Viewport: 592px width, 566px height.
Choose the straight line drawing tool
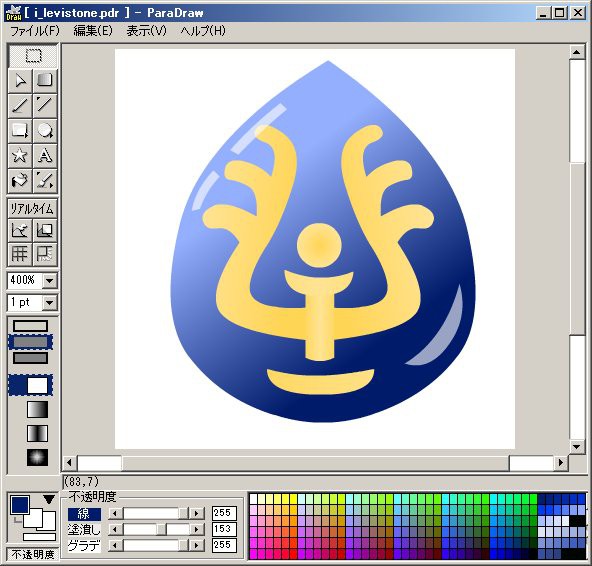pyautogui.click(x=20, y=105)
